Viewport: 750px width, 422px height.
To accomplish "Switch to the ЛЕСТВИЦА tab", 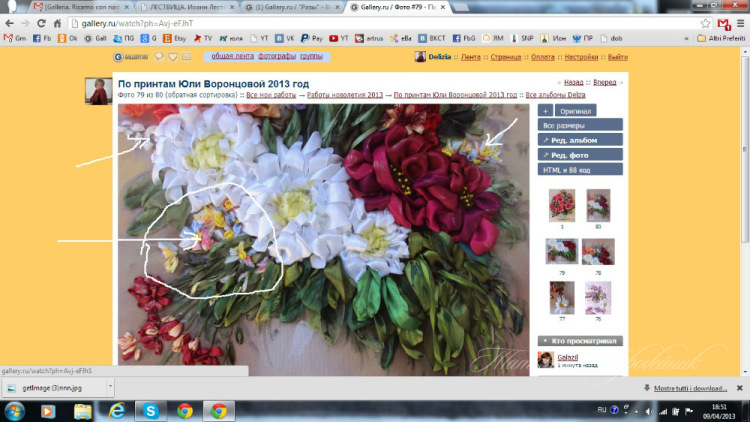I will point(188,7).
